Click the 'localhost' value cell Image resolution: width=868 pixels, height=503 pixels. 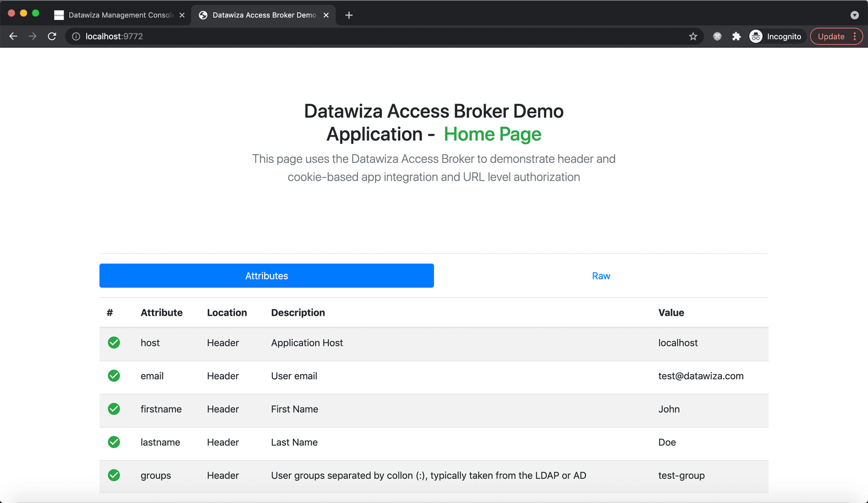[678, 343]
